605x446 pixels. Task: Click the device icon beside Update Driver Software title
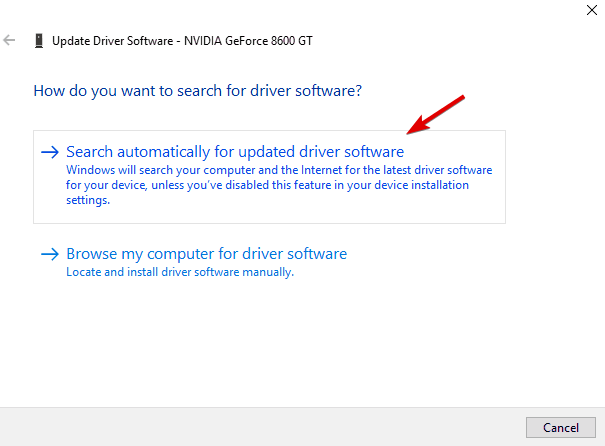pos(39,41)
